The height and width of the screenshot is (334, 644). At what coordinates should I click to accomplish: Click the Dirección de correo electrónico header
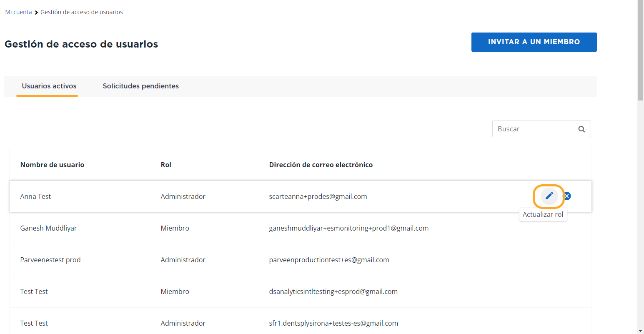coord(321,165)
